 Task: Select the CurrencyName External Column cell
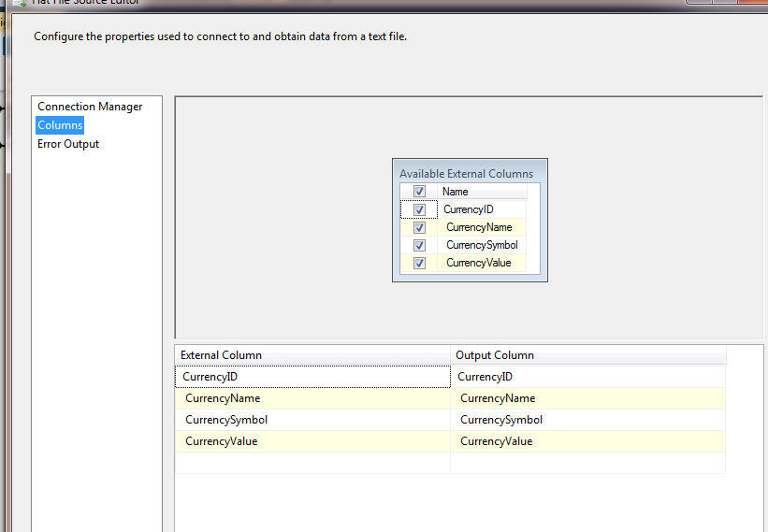tap(312, 398)
